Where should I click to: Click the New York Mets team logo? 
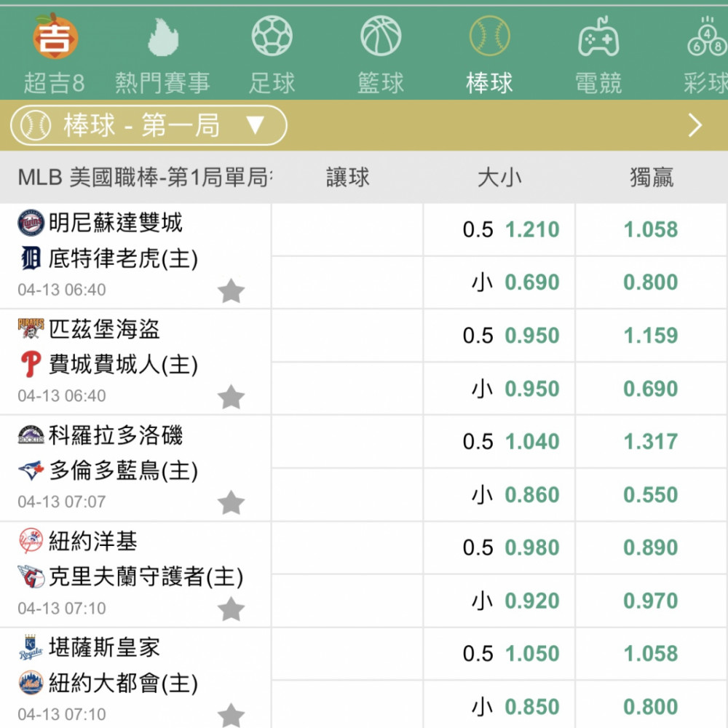pos(31,683)
